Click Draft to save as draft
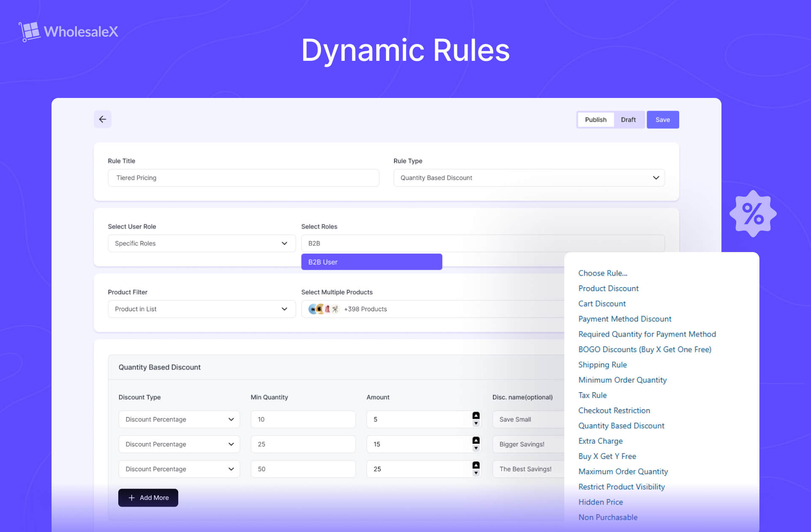The width and height of the screenshot is (811, 532). click(x=627, y=119)
